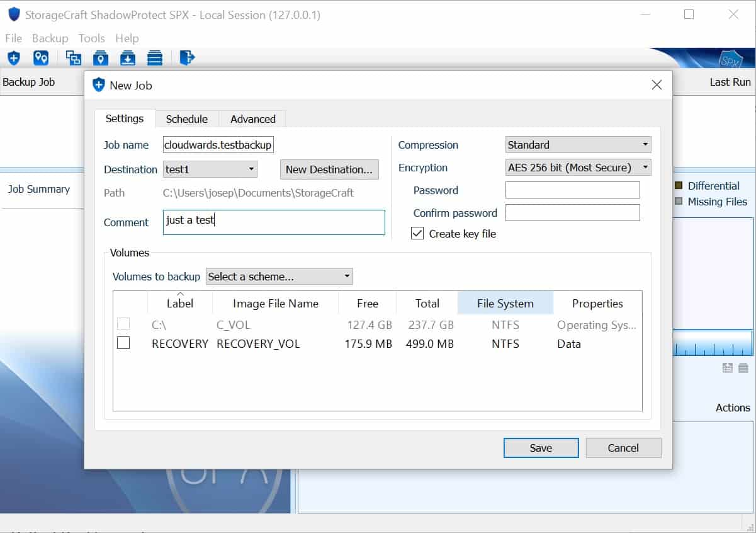Cancel the New Job dialog
The height and width of the screenshot is (533, 756).
pyautogui.click(x=623, y=448)
